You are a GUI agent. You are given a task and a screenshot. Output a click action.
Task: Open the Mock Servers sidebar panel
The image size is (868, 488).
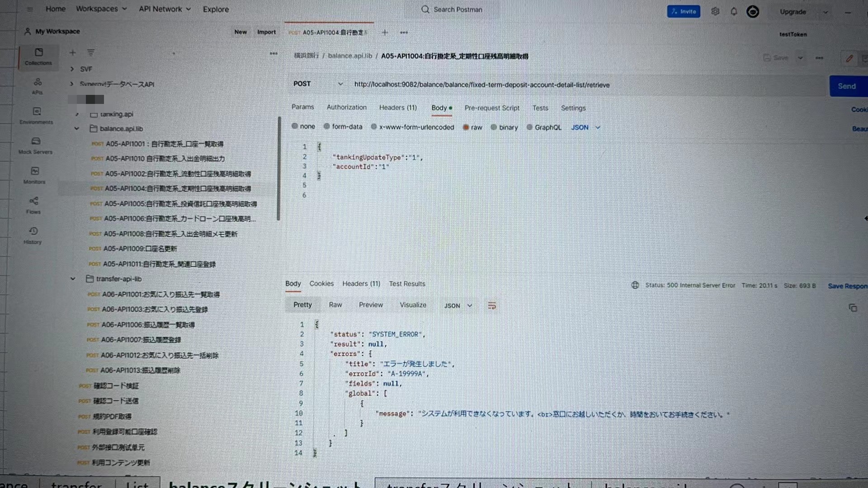(x=36, y=145)
